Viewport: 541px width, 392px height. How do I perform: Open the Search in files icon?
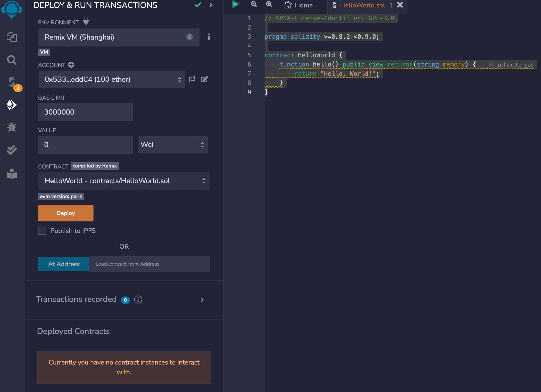tap(12, 60)
